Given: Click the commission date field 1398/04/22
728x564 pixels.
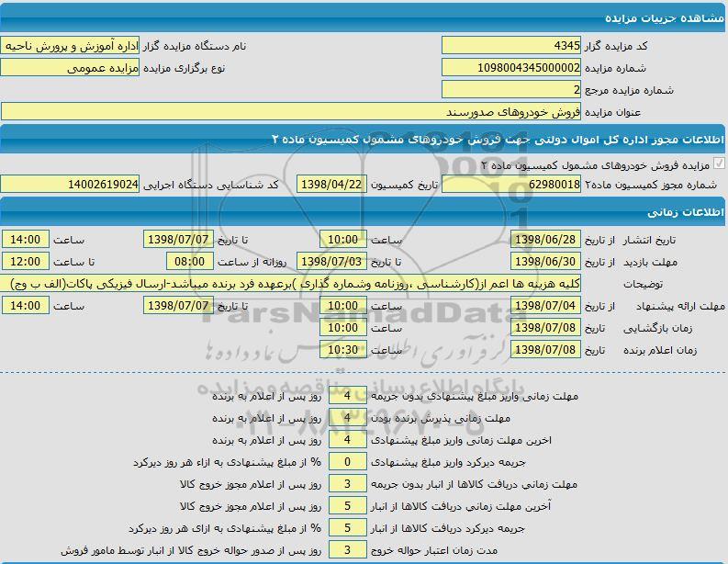Looking at the screenshot, I should [331, 184].
